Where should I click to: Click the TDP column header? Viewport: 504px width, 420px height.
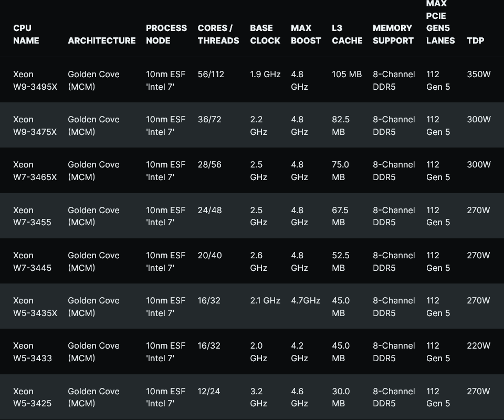click(475, 40)
